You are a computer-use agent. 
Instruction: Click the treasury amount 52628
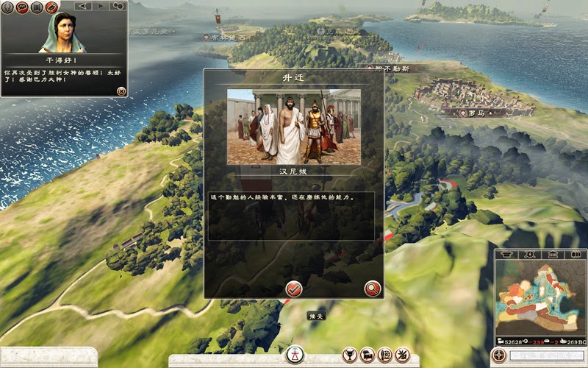tap(513, 342)
